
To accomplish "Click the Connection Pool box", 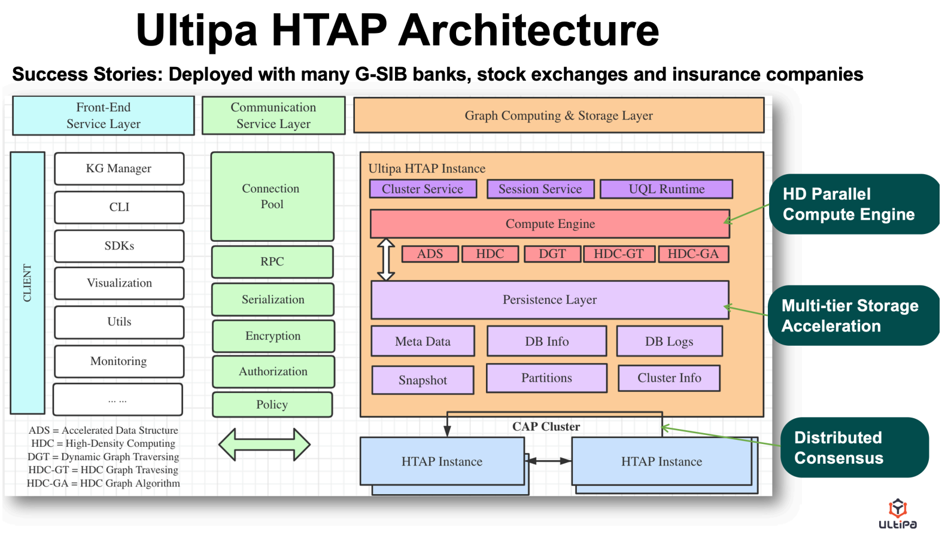I will click(x=272, y=196).
